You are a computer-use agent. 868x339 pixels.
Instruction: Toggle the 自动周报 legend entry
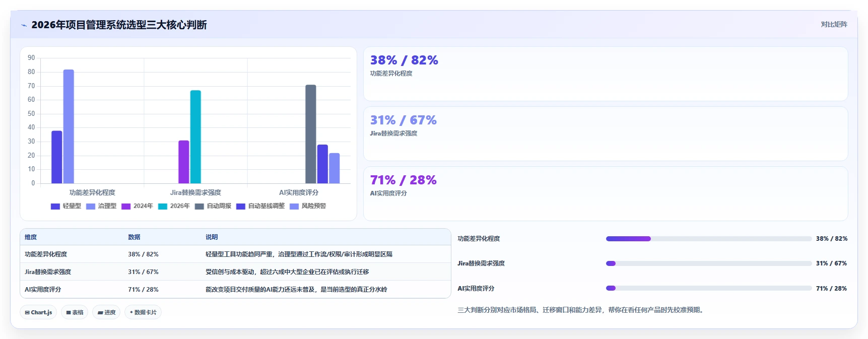coord(213,206)
